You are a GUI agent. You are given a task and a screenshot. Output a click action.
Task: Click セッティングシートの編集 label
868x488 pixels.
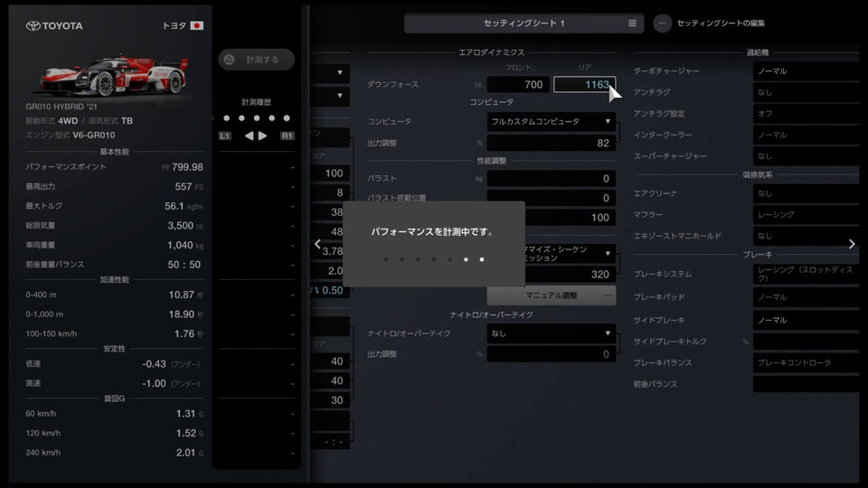721,23
